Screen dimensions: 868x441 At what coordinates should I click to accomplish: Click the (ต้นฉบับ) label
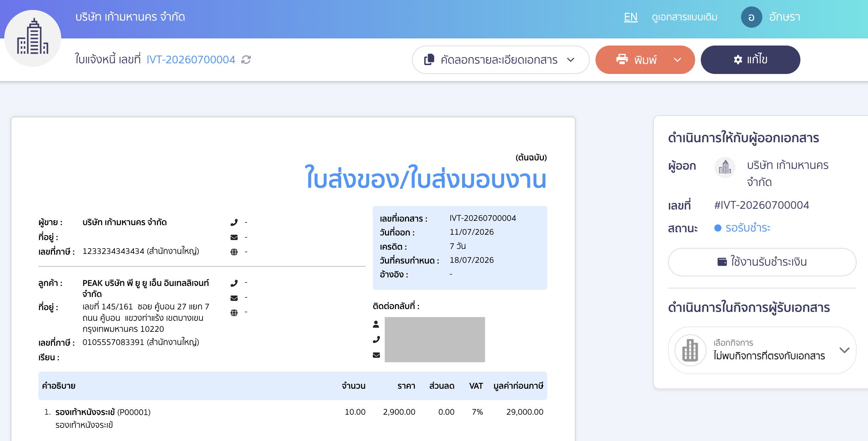(531, 157)
